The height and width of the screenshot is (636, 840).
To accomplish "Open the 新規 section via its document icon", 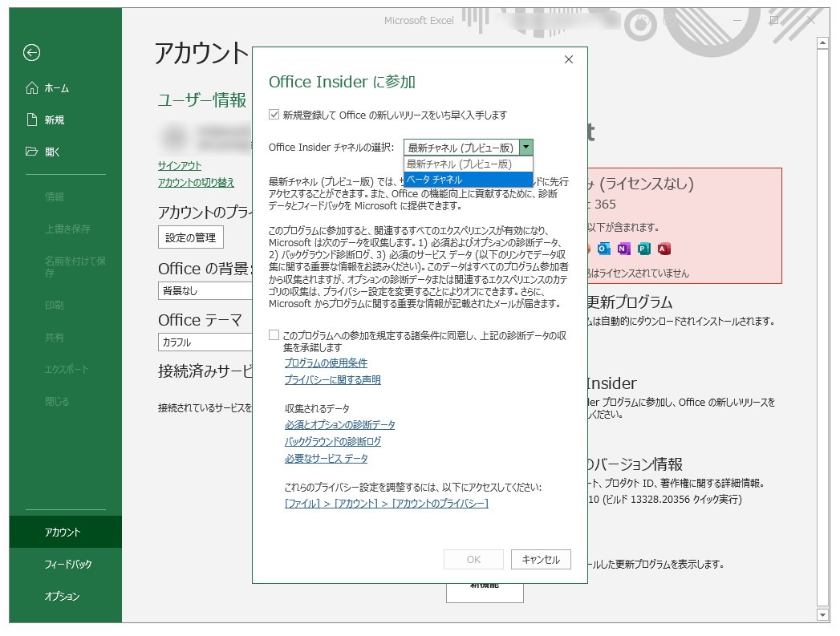I will click(30, 120).
